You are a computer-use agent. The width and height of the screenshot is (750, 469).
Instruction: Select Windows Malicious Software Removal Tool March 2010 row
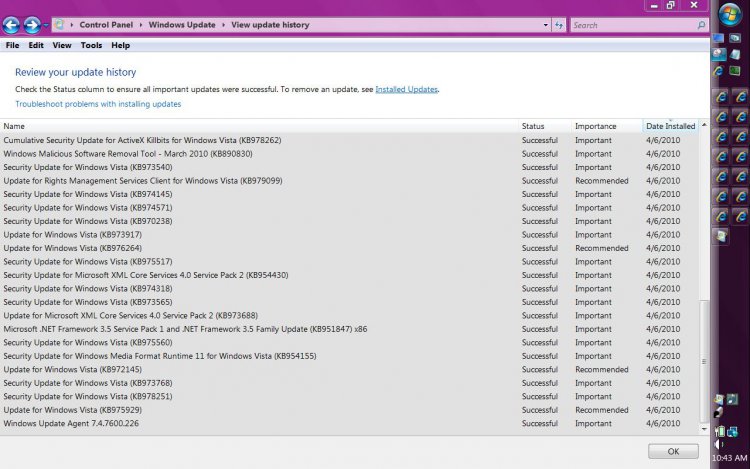coord(349,154)
